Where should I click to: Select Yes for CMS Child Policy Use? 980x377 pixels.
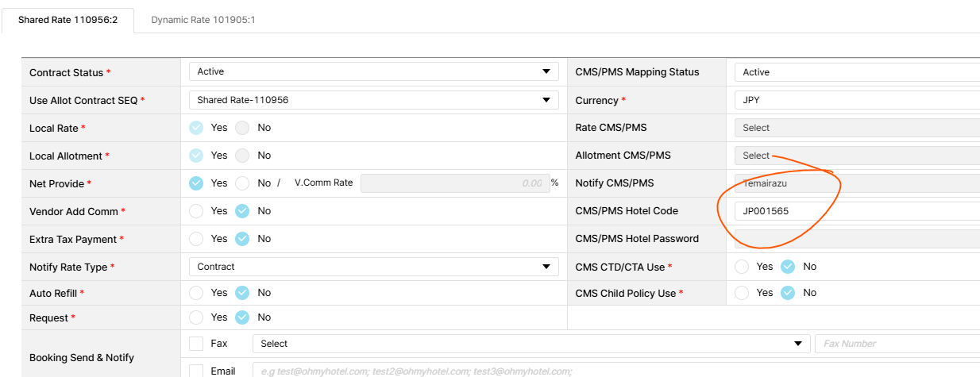[x=743, y=293]
